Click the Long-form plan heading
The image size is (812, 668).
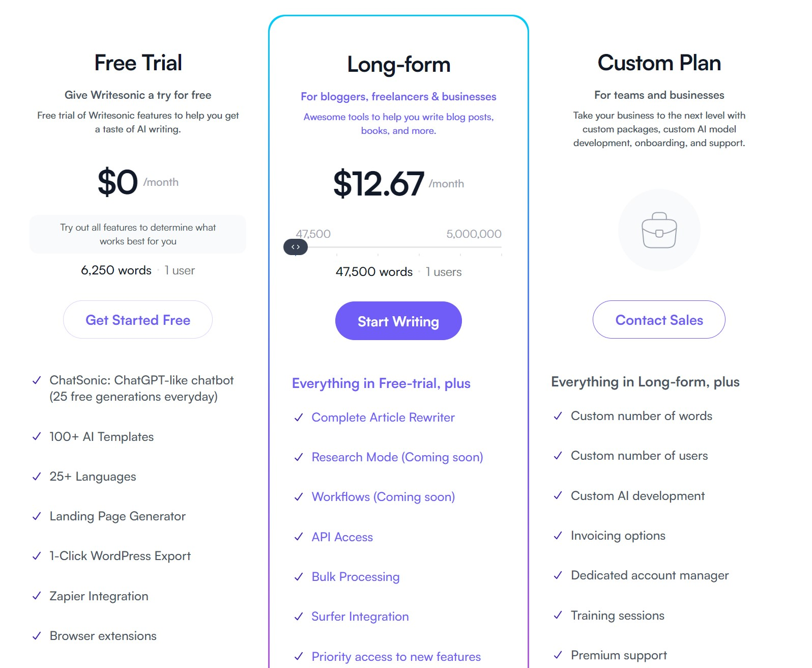pyautogui.click(x=399, y=65)
